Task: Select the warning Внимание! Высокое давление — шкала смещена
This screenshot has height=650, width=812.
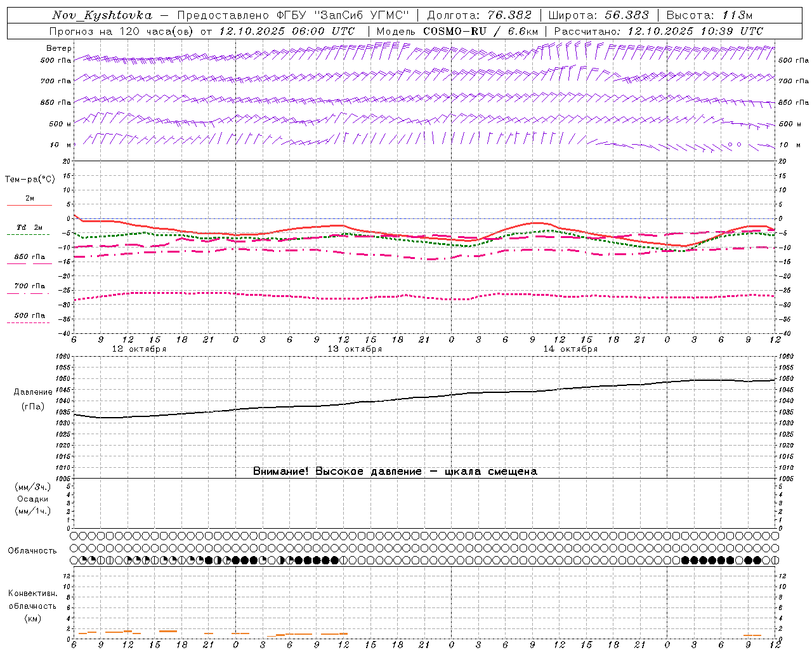Action: pos(395,472)
